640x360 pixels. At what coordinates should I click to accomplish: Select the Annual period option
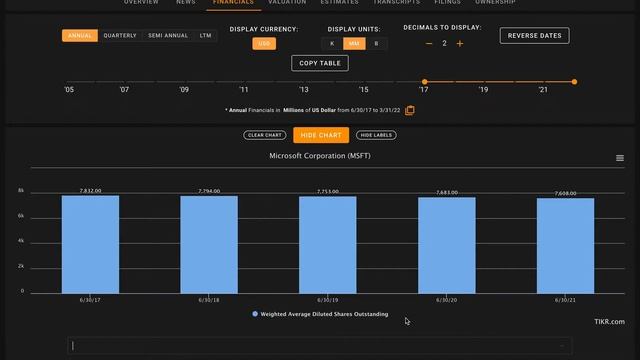coord(80,36)
